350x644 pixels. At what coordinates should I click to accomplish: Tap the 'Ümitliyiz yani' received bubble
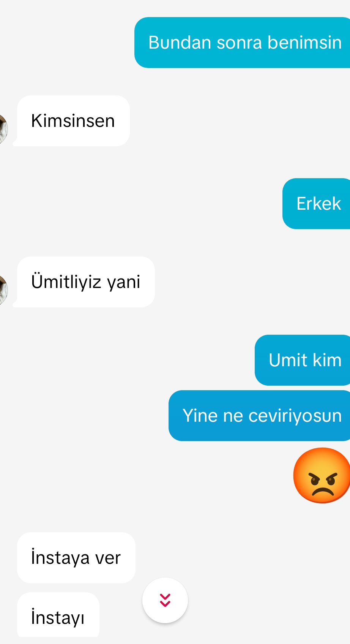pos(85,282)
